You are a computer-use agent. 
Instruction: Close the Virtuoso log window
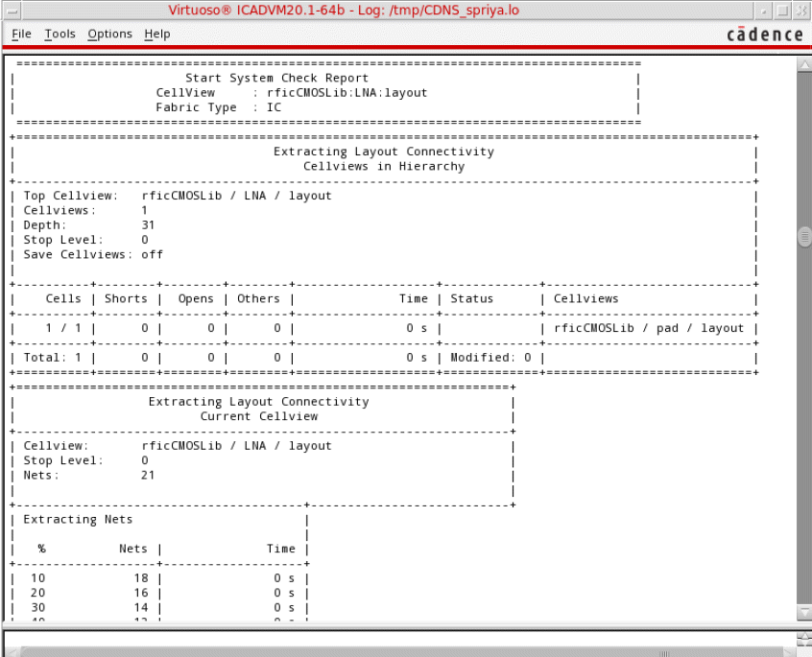coord(802,11)
